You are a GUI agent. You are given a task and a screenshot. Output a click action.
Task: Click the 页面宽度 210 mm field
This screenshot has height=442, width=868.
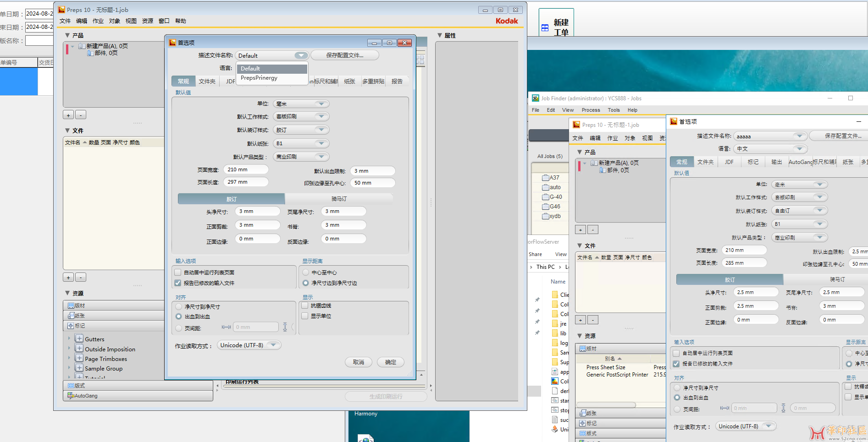[246, 169]
